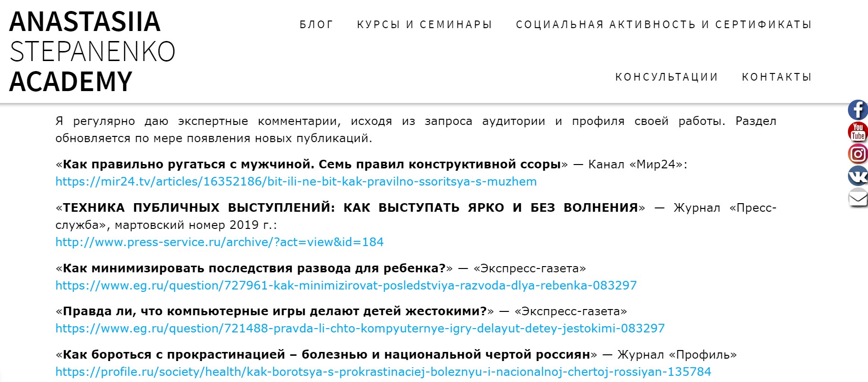Open the Instagram profile icon
Image resolution: width=868 pixels, height=382 pixels.
click(857, 154)
